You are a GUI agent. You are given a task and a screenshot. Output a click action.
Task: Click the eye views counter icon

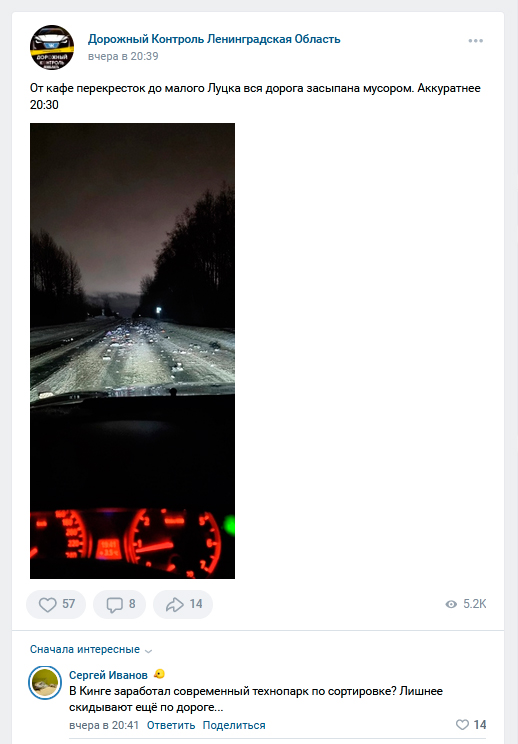coord(451,604)
